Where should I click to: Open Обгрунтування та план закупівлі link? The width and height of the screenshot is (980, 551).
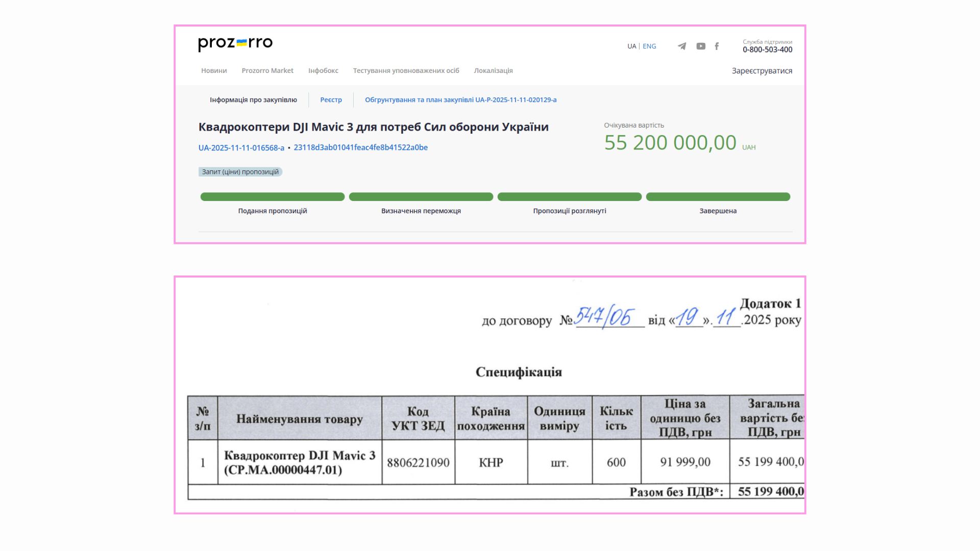tap(460, 100)
